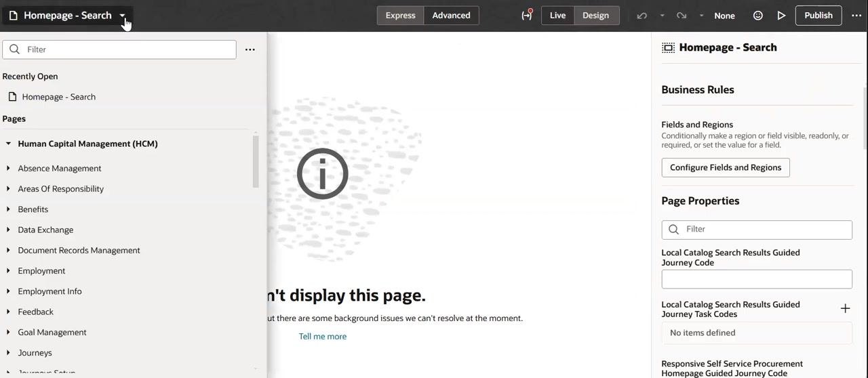Click the Homepage - Search region icon
The image size is (868, 378).
[668, 47]
